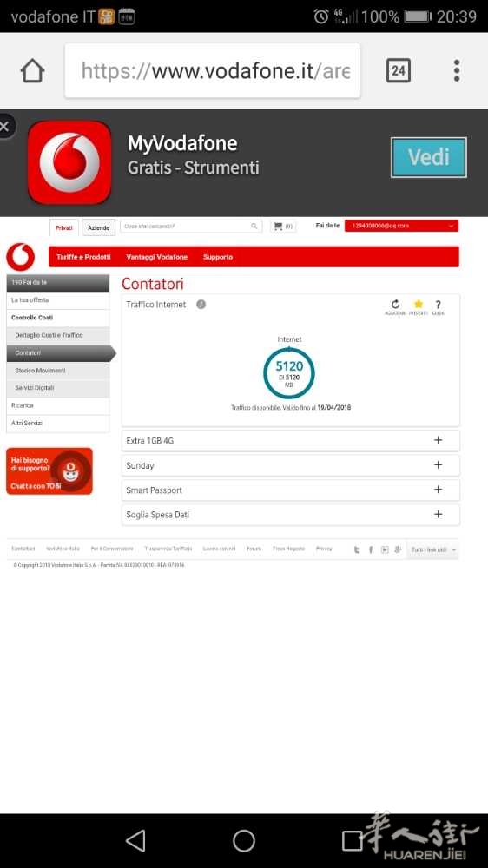Image resolution: width=488 pixels, height=868 pixels.
Task: Click the Traffico Internet info icon
Action: click(x=201, y=305)
